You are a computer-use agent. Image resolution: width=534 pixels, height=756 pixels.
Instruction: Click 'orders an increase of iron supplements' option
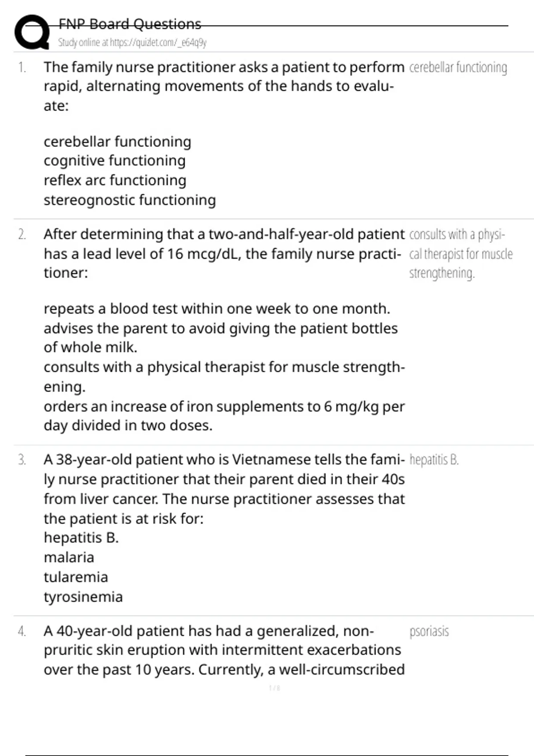tap(224, 406)
